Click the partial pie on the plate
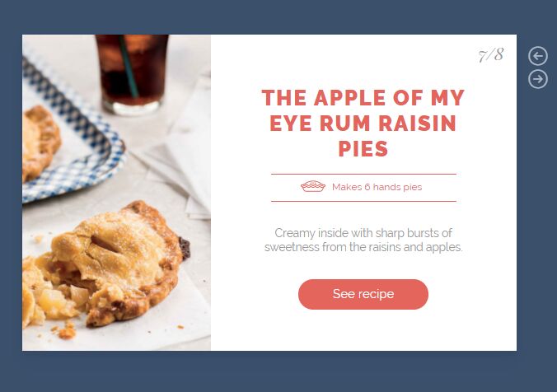The width and height of the screenshot is (557, 392). click(40, 142)
